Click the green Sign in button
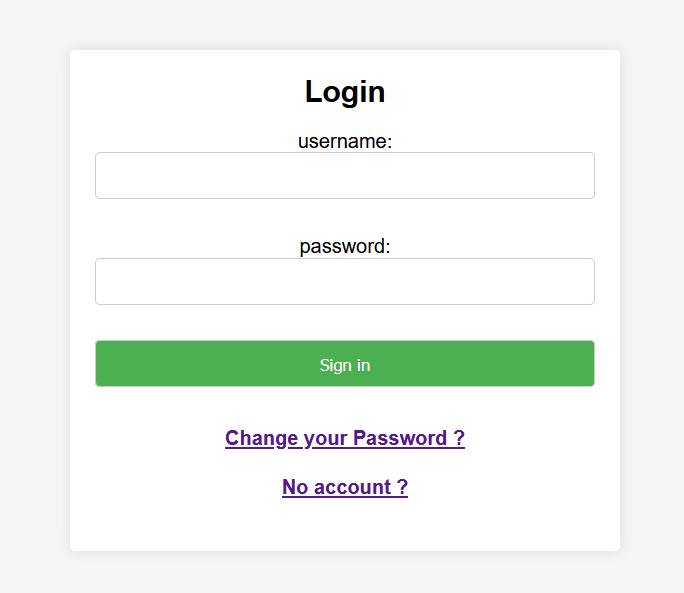The width and height of the screenshot is (684, 593). [x=345, y=363]
